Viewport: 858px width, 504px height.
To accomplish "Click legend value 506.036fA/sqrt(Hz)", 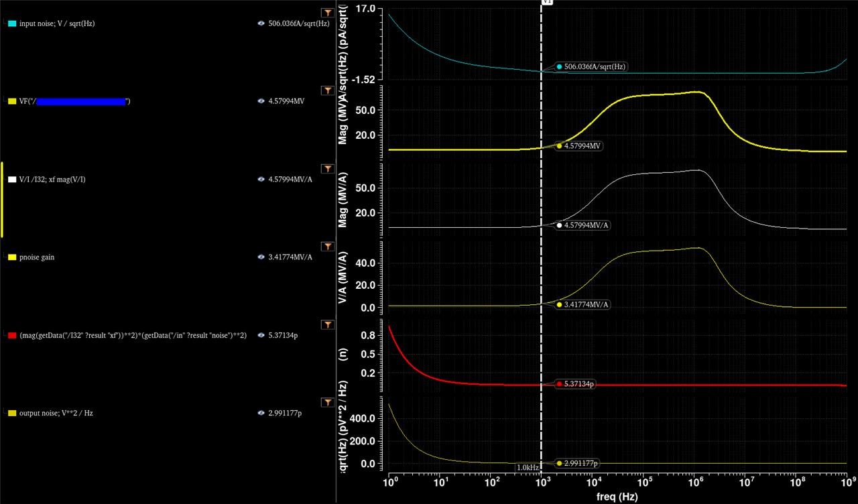I will 299,23.
